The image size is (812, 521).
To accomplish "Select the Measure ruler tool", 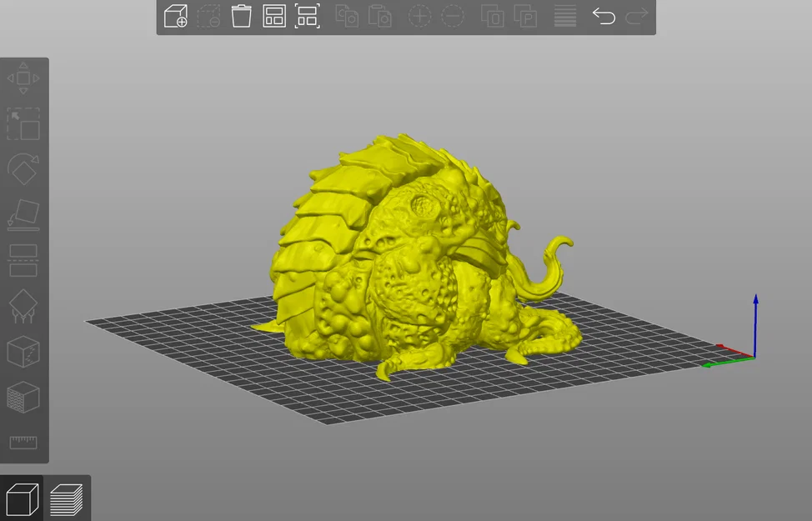I will (23, 444).
